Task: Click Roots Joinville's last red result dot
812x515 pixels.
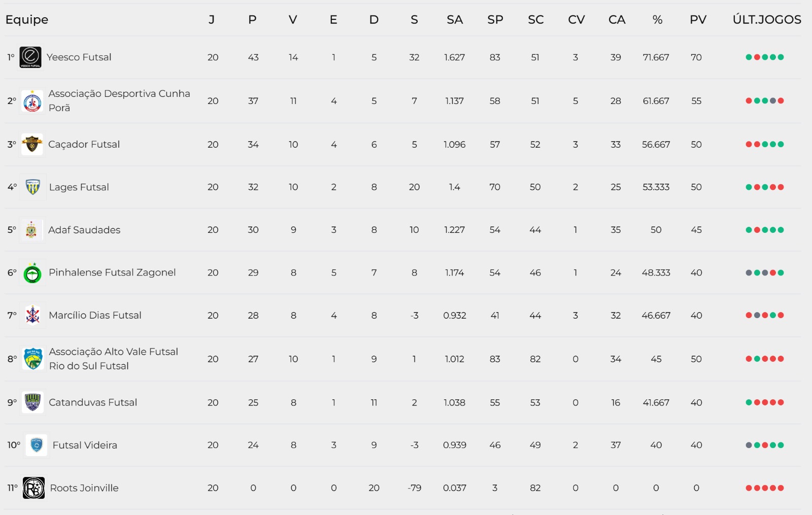Action: point(781,488)
